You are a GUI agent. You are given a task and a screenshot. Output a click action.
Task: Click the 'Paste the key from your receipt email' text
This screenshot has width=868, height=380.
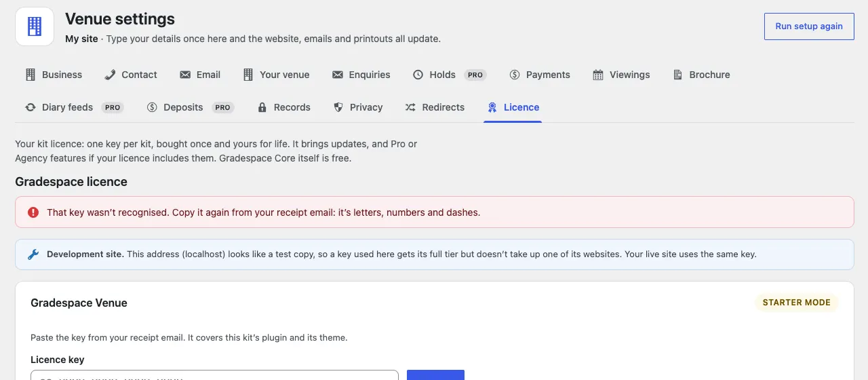pos(189,337)
